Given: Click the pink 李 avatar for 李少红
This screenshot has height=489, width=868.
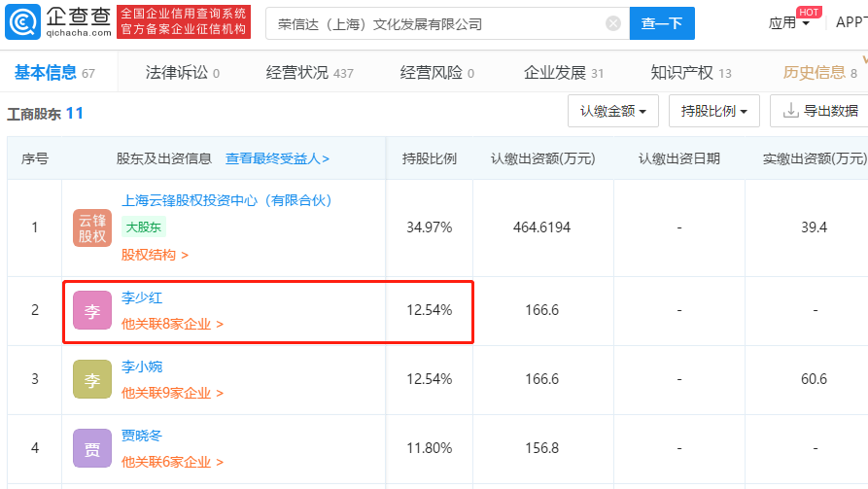Looking at the screenshot, I should [x=92, y=310].
